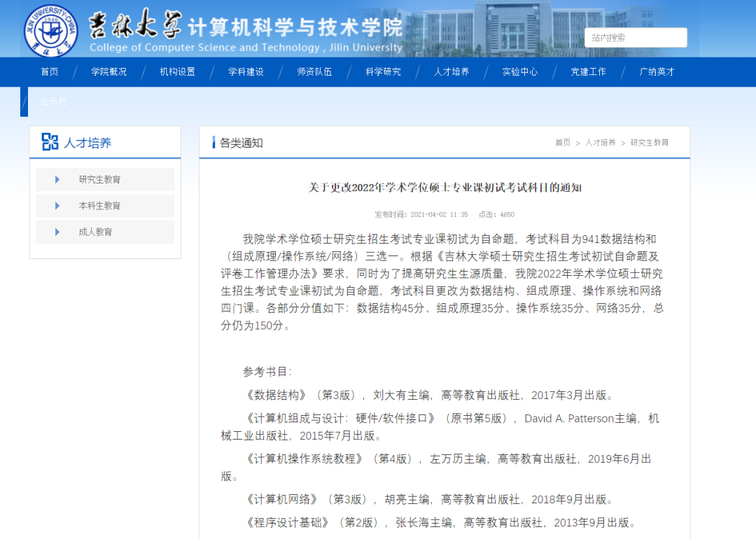The width and height of the screenshot is (756, 539).
Task: Click the 首页 breadcrumb link
Action: tap(563, 143)
